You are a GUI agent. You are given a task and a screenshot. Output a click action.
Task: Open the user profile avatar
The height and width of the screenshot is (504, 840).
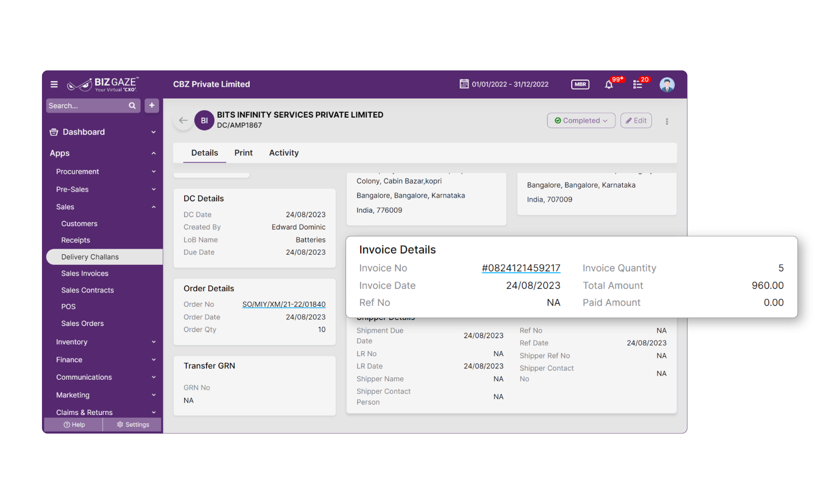667,85
